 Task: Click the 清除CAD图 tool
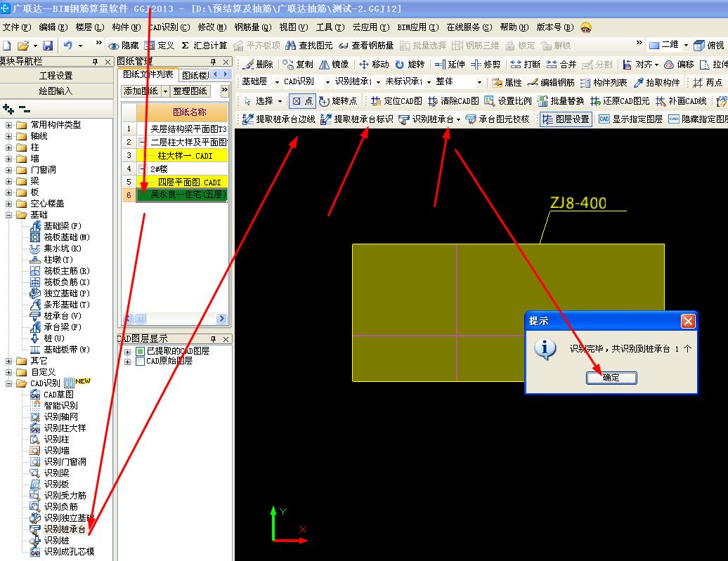pyautogui.click(x=454, y=100)
